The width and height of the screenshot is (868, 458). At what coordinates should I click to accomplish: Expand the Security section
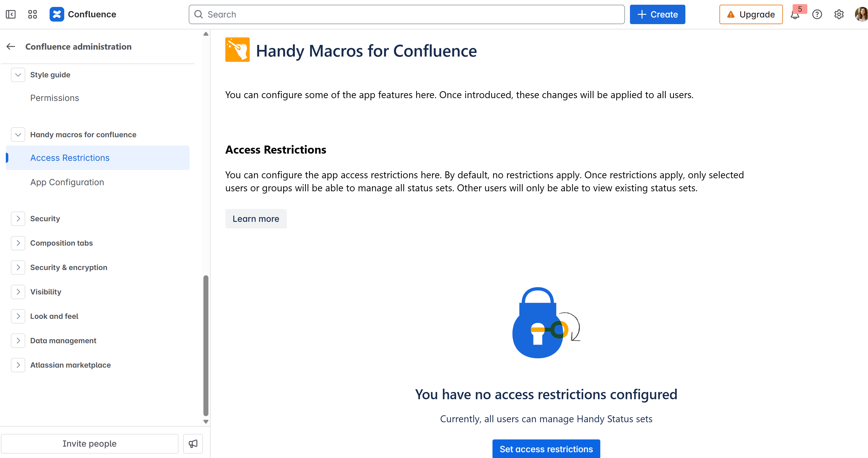(18, 219)
